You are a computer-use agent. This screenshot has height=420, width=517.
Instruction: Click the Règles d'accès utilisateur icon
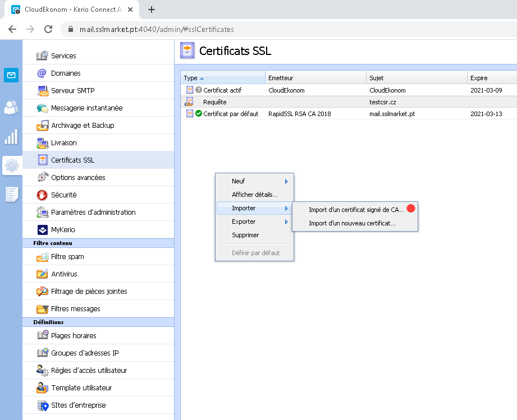click(x=43, y=370)
